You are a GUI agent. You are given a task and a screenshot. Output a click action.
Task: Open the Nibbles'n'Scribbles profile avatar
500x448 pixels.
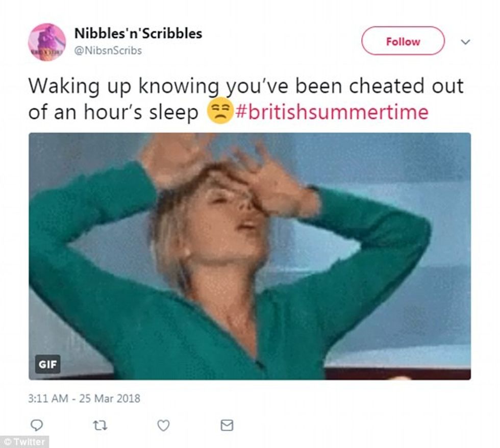coord(47,42)
